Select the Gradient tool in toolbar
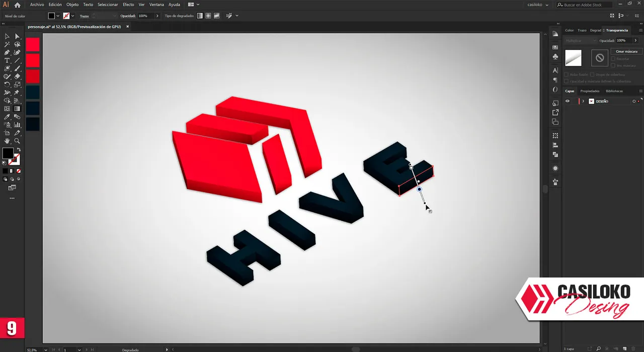 [17, 109]
